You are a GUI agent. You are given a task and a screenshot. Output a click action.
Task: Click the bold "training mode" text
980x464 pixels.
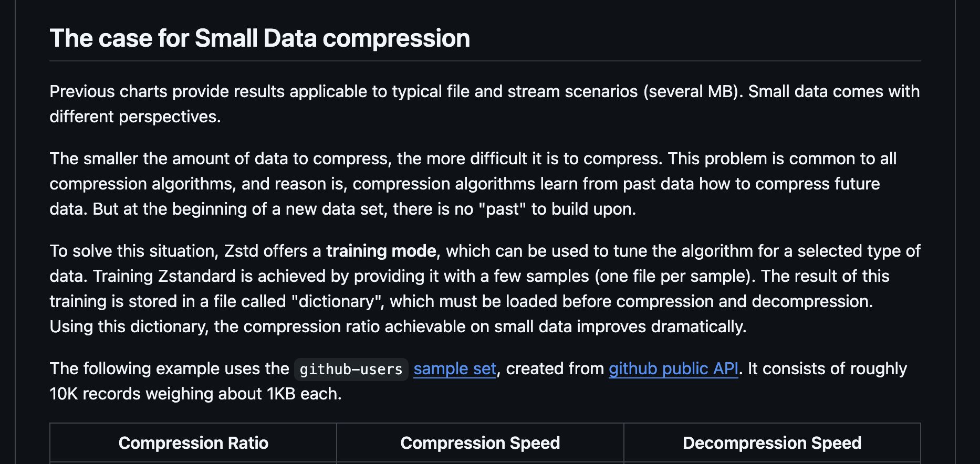tap(381, 251)
